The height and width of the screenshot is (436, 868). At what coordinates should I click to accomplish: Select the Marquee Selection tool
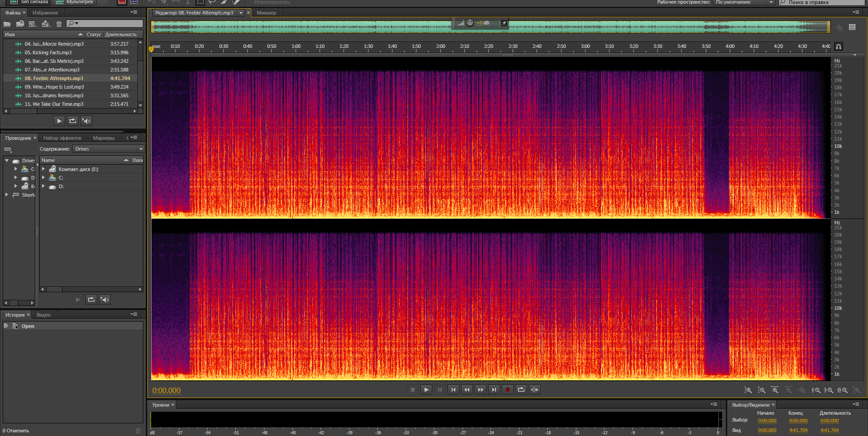(200, 2)
